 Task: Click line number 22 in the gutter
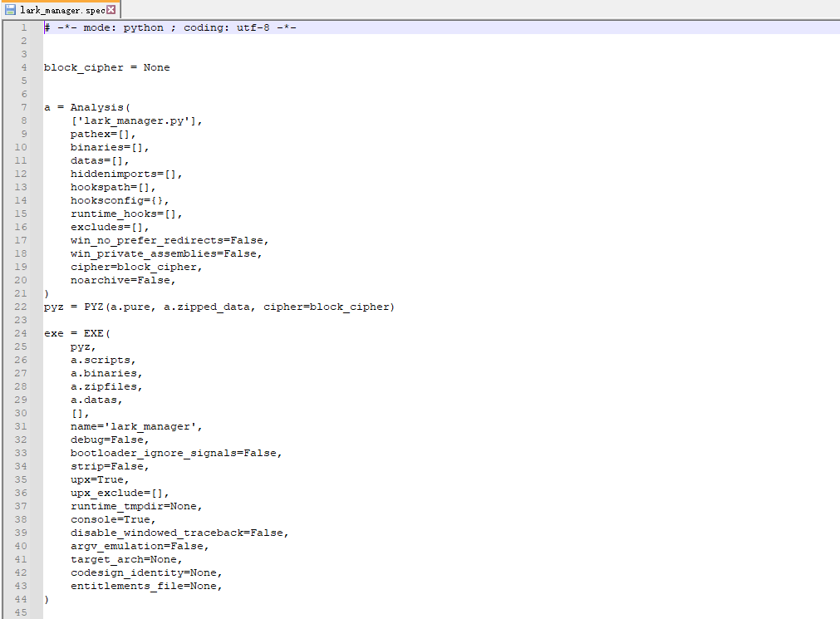(21, 307)
